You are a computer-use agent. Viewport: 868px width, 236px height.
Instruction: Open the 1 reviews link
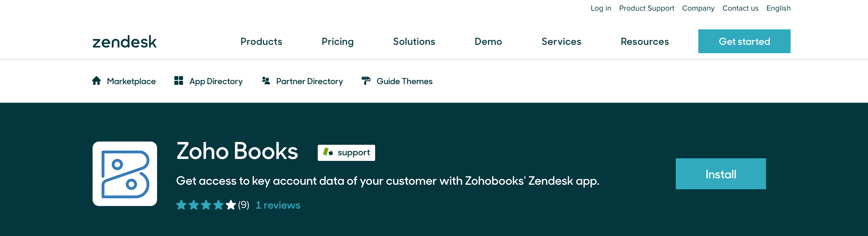pos(278,205)
